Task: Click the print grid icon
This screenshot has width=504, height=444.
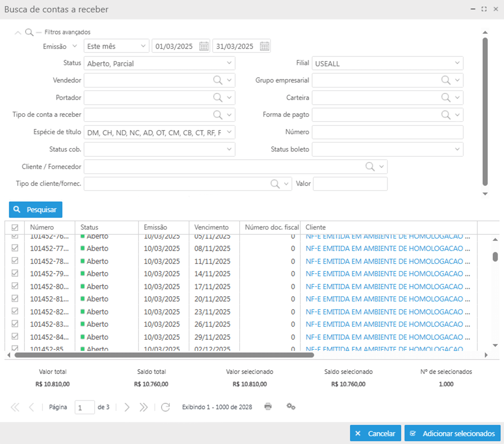Action: coord(268,406)
